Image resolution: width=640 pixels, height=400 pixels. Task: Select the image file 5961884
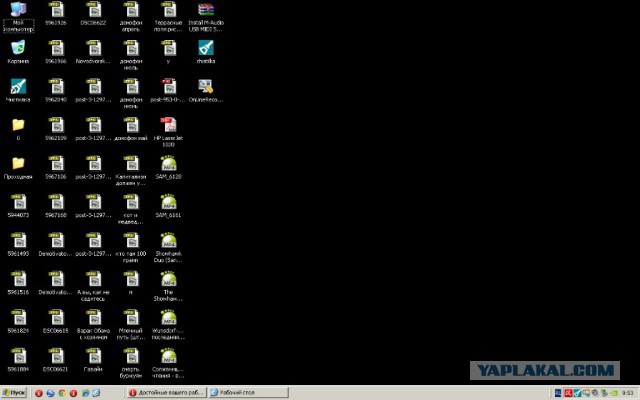tap(18, 360)
